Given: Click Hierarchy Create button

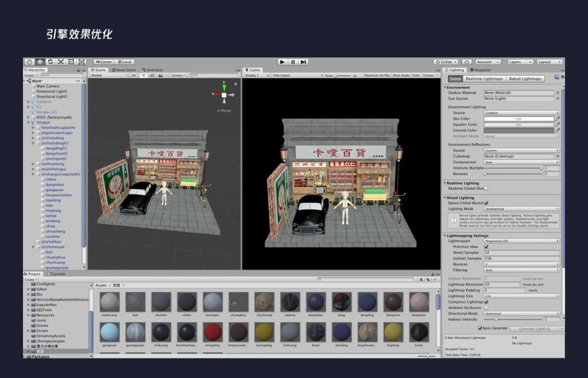Looking at the screenshot, I should 30,75.
